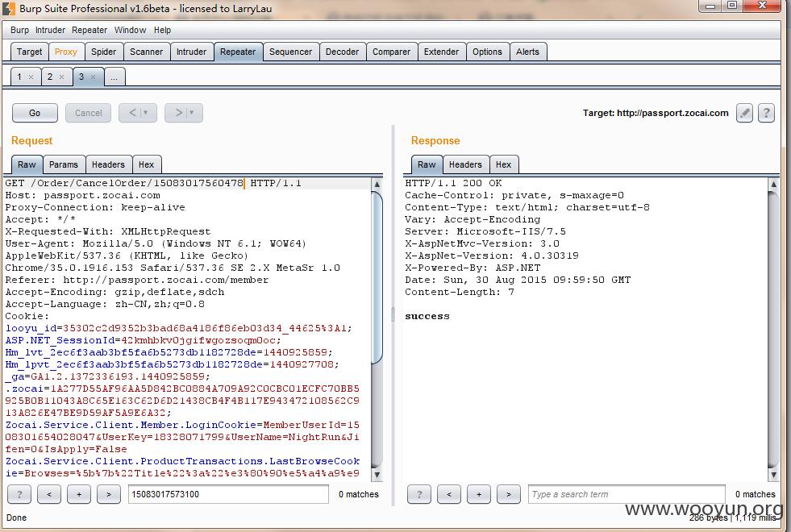Show the response Headers tab

[465, 164]
